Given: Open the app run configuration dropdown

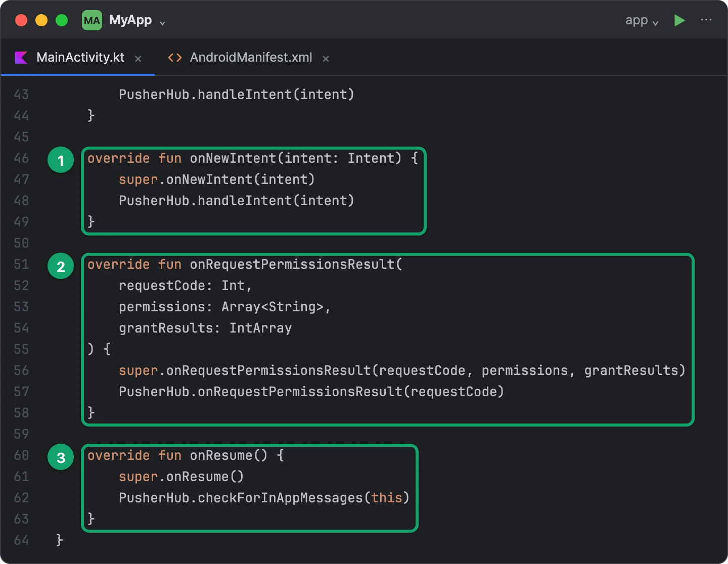Looking at the screenshot, I should pos(642,21).
